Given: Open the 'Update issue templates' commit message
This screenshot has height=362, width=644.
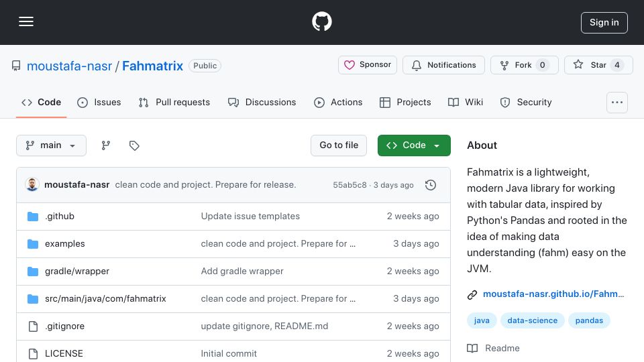Looking at the screenshot, I should tap(250, 217).
